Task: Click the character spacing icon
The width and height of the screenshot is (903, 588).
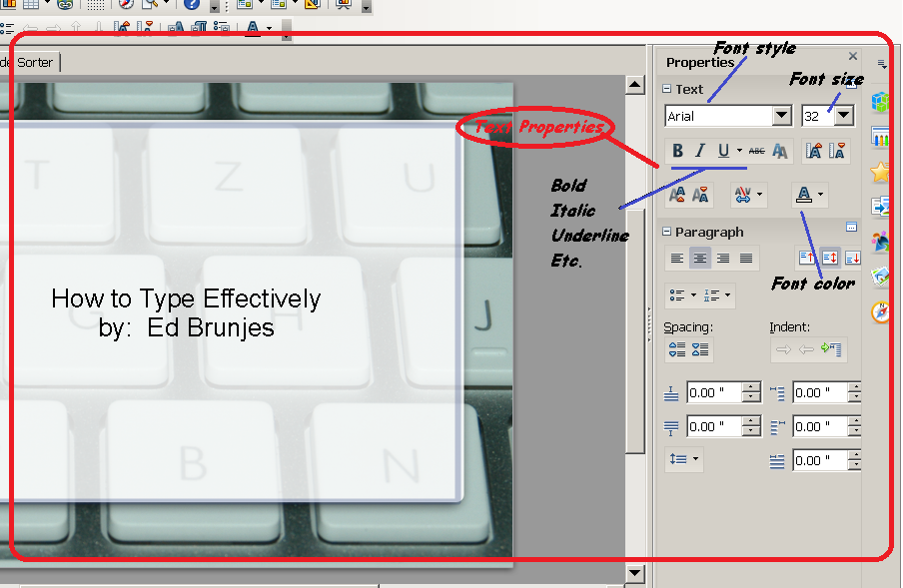Action: [x=743, y=195]
